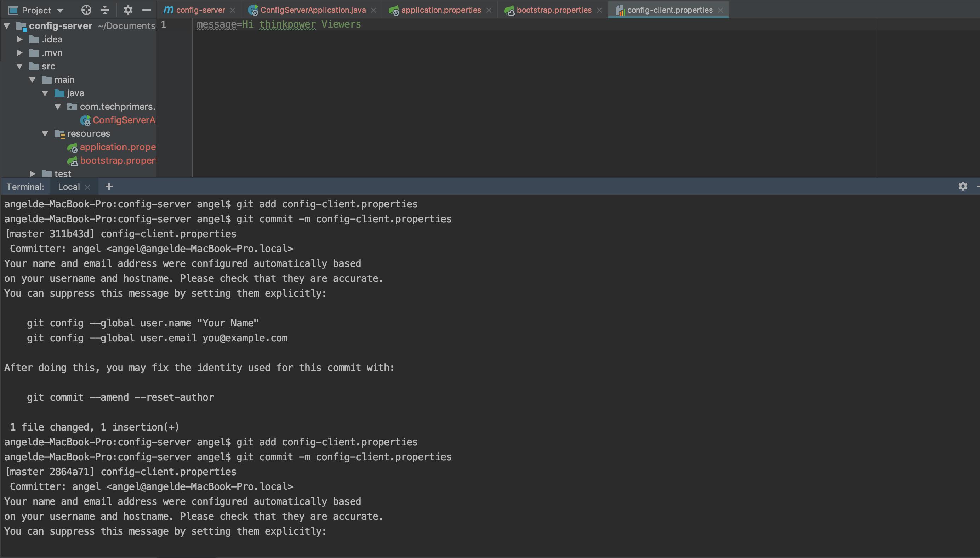Viewport: 980px width, 558px height.
Task: Click first 'git add config-client.properties' command
Action: [327, 204]
